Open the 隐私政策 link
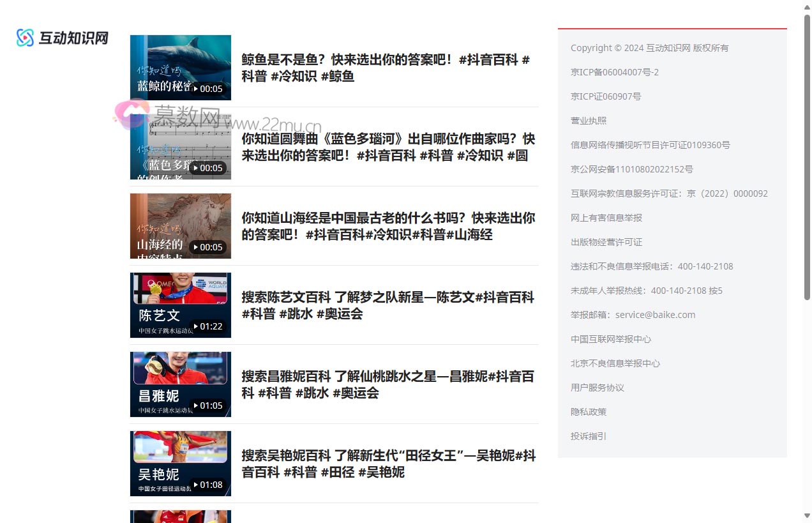The image size is (812, 523). pos(589,412)
